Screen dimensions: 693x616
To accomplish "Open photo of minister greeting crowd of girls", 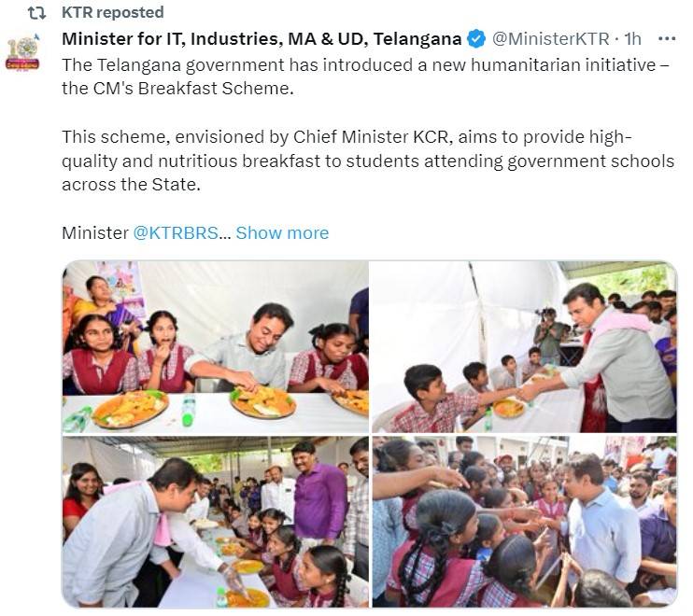I will coord(524,522).
